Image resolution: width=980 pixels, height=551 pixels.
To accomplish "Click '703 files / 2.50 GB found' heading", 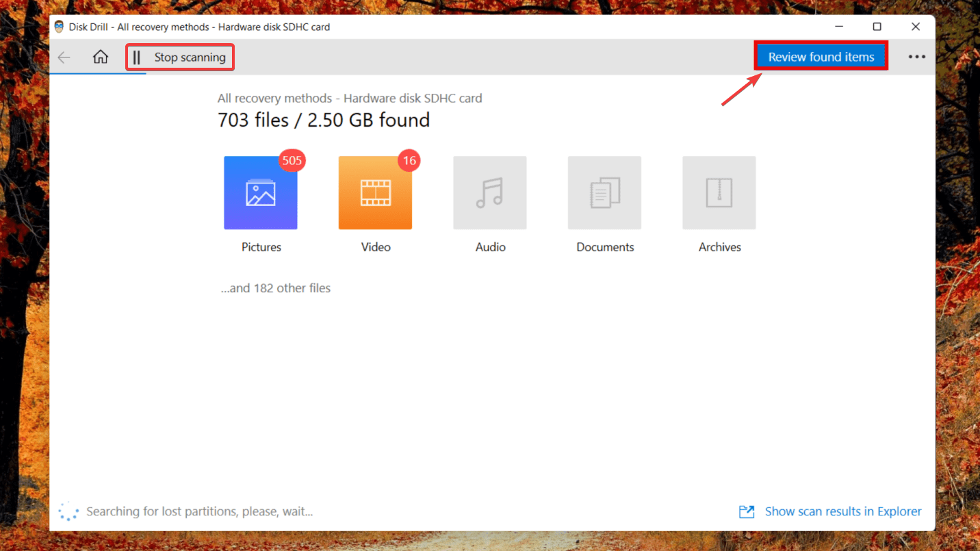I will coord(324,120).
